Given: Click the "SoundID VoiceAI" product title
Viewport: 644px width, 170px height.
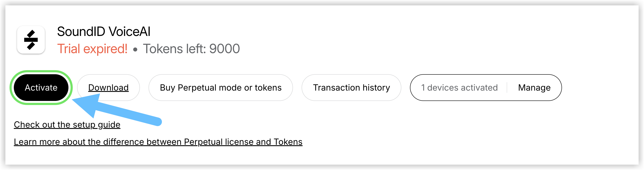Looking at the screenshot, I should 103,32.
